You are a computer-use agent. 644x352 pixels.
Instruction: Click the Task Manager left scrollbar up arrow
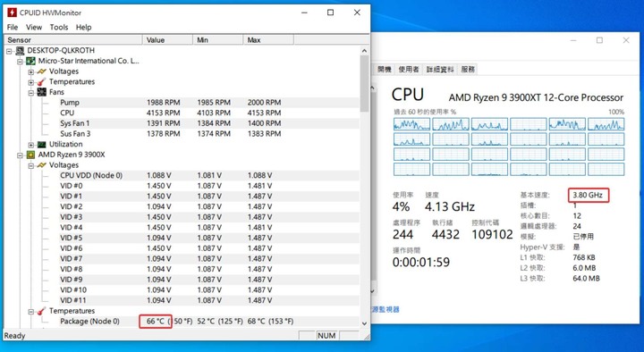click(x=372, y=88)
